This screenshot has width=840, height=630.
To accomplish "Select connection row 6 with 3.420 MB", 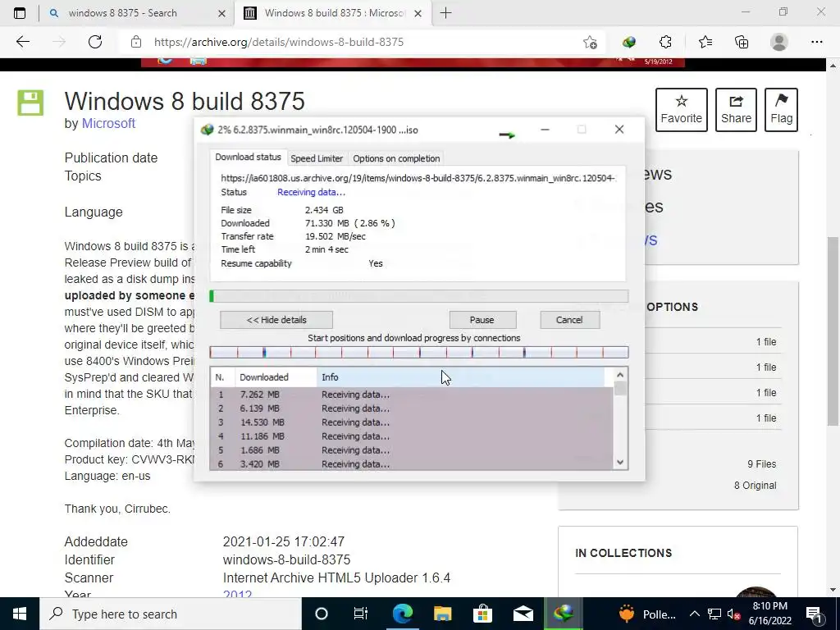I will [x=412, y=464].
